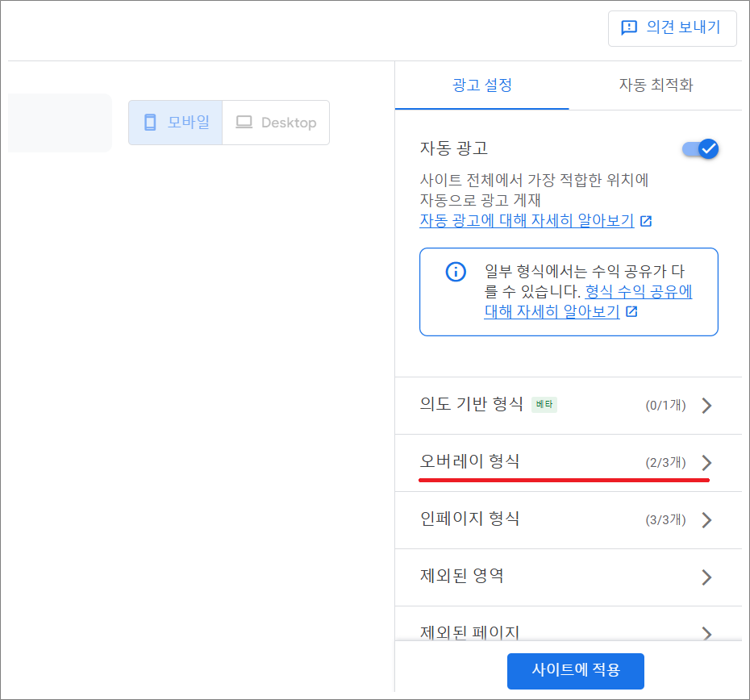Open the 제외된 영역 row
The width and height of the screenshot is (750, 700).
pyautogui.click(x=569, y=577)
